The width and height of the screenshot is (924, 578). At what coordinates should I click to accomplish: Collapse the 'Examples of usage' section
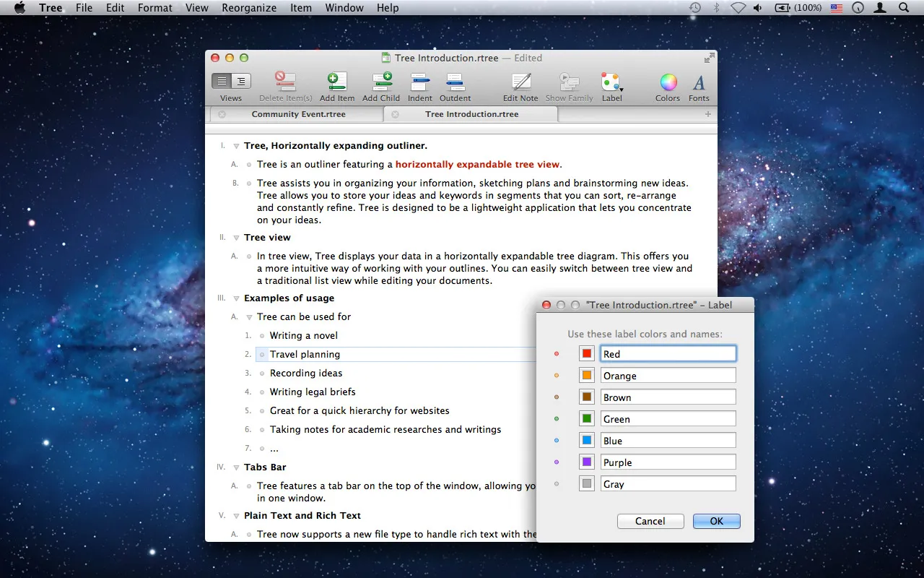[236, 298]
